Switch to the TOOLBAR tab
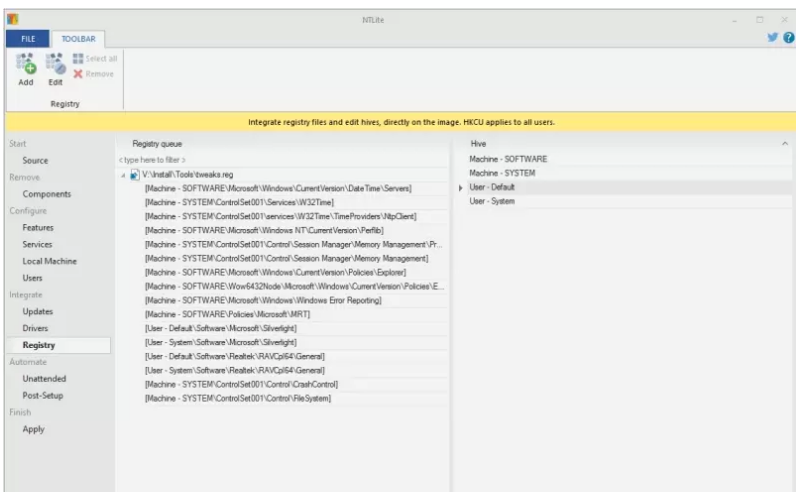 tap(78, 39)
